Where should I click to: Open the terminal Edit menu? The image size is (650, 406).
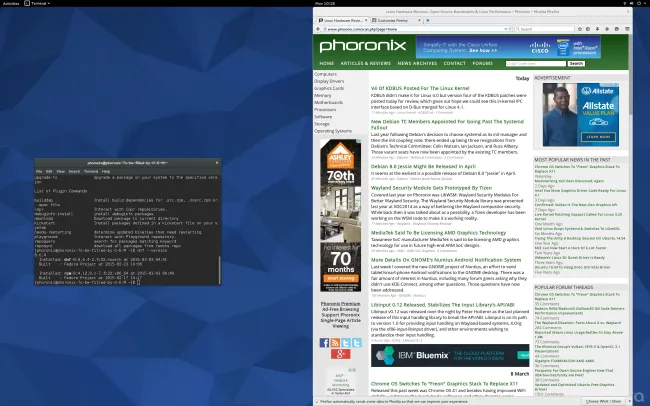pyautogui.click(x=49, y=171)
